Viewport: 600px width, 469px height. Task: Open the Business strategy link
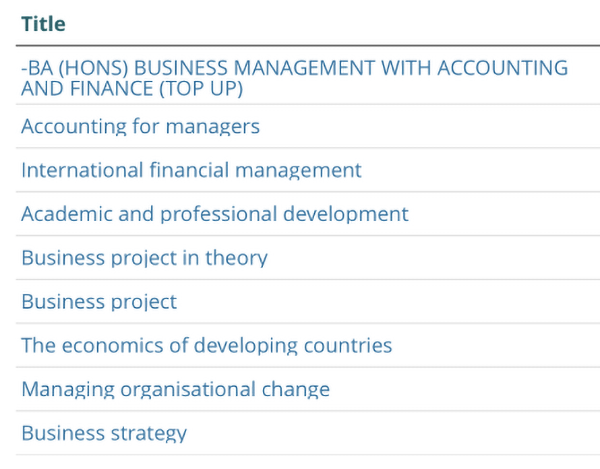[104, 434]
